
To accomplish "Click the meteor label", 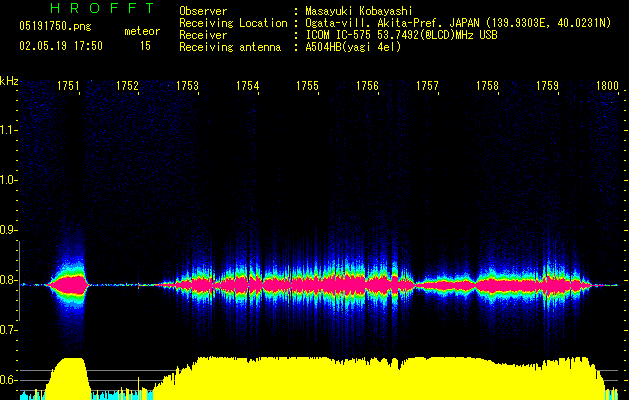I will [x=142, y=31].
